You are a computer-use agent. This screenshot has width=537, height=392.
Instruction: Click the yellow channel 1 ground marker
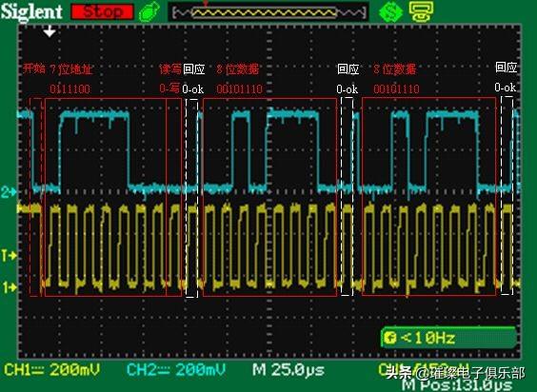[9, 287]
